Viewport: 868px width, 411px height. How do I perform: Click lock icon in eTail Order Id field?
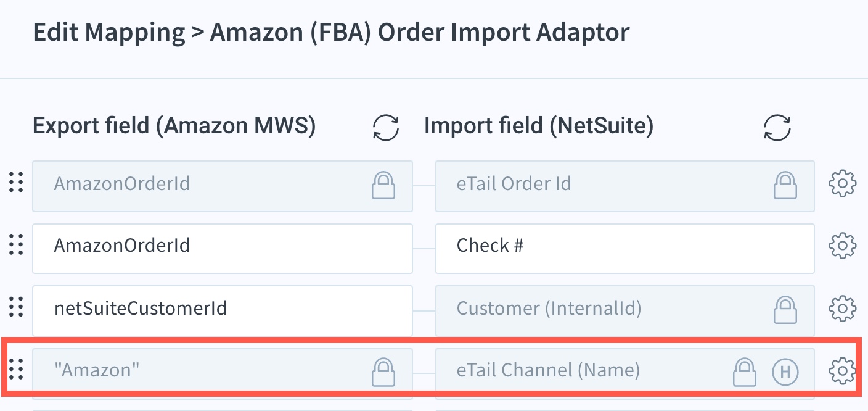pos(785,185)
